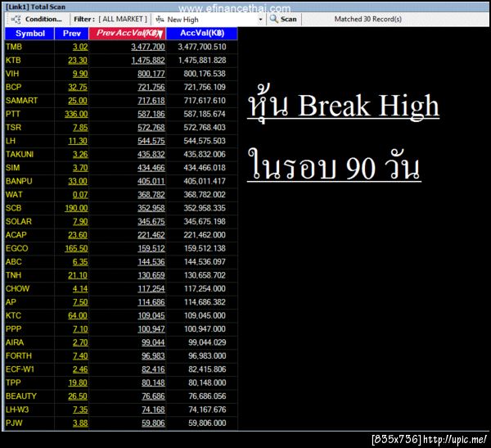Click the ALL MARKET filter

[123, 19]
